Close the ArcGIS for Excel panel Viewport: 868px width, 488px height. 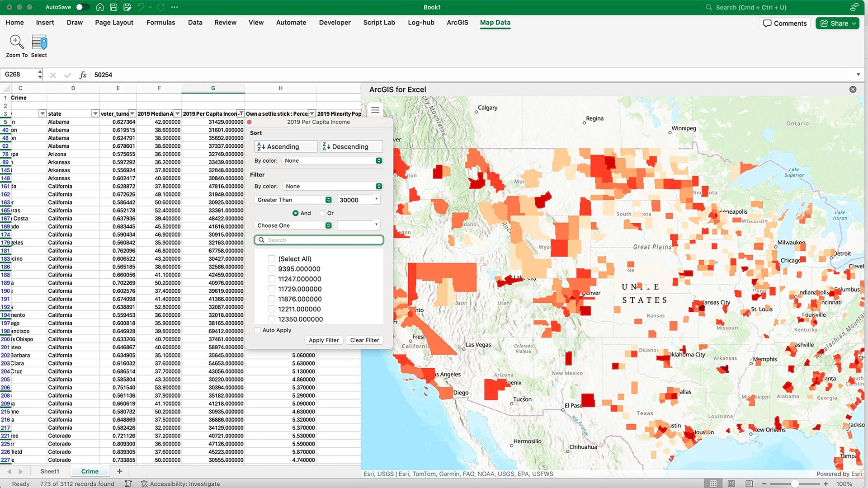[x=853, y=89]
